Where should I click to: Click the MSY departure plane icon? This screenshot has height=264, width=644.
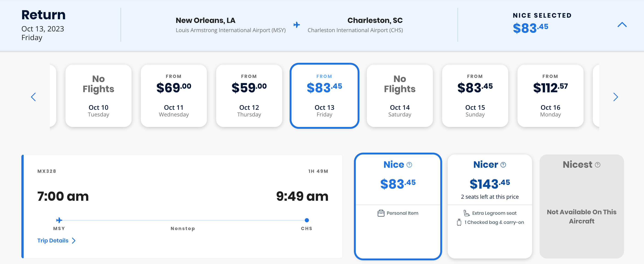click(59, 220)
